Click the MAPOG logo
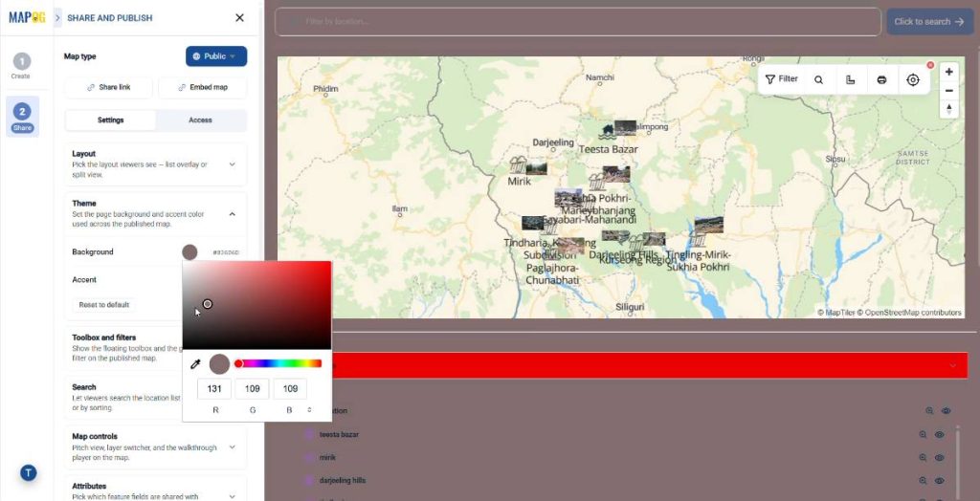Viewport: 980px width, 501px height. (x=27, y=17)
